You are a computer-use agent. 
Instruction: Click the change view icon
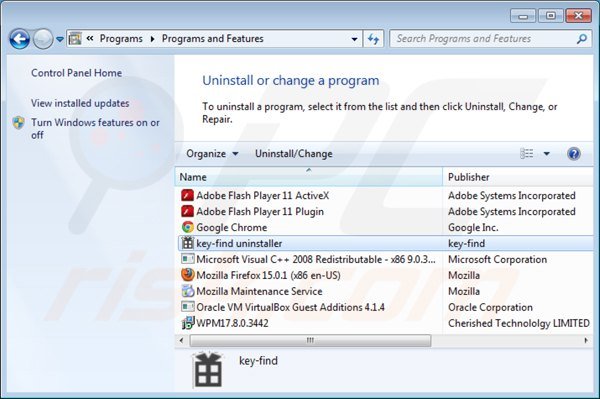pos(527,154)
